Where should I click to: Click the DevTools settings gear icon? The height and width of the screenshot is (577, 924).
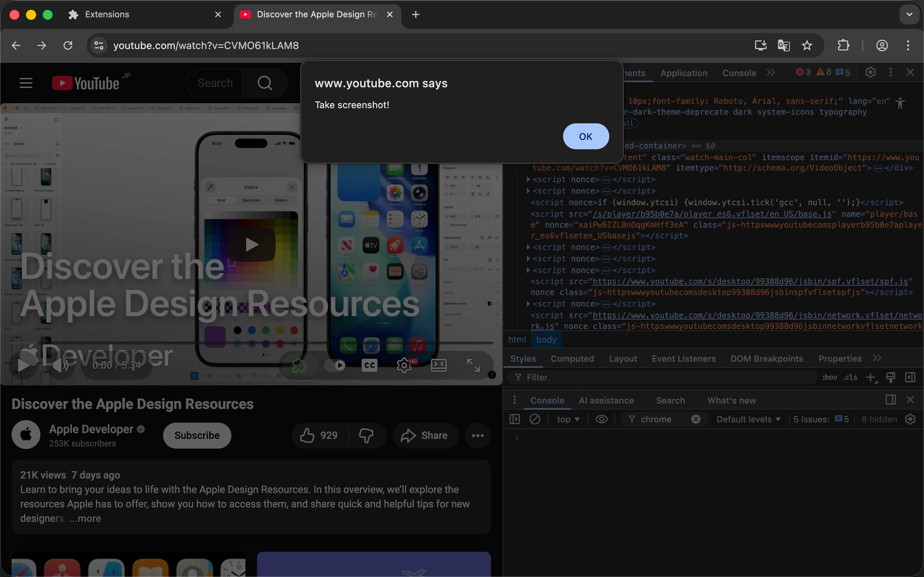coord(870,72)
